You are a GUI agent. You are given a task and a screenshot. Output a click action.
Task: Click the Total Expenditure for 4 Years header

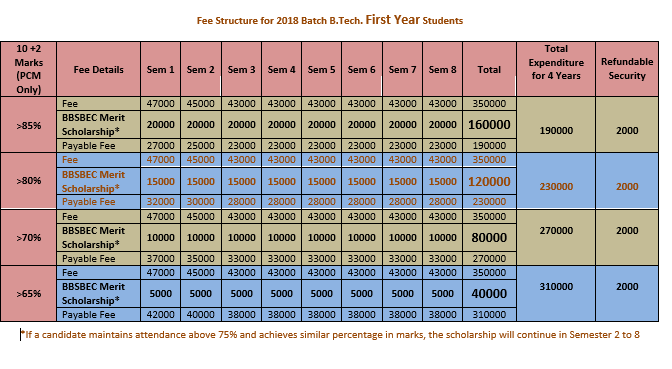556,69
